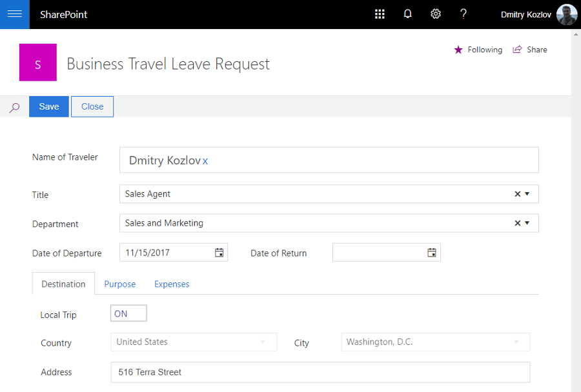Click the Address text field
This screenshot has height=392, width=581.
320,372
